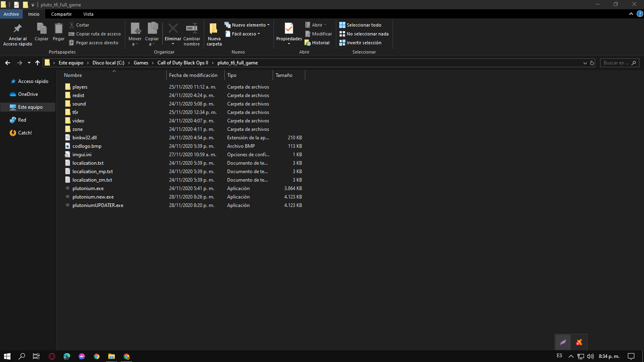Open the notification center icon
The image size is (644, 362).
(x=631, y=356)
